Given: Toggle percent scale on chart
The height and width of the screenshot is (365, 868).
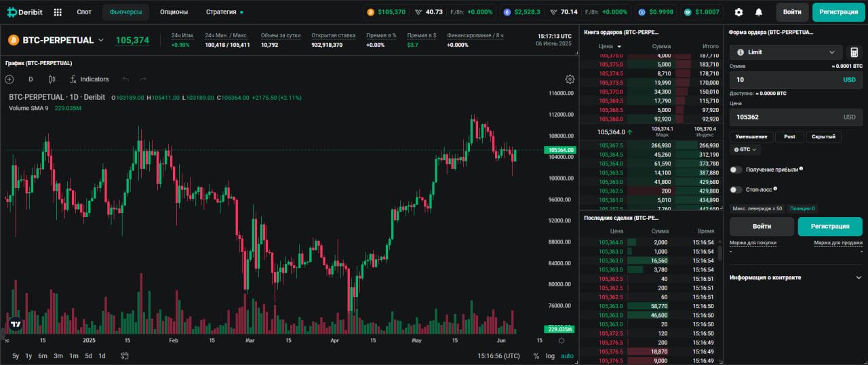Looking at the screenshot, I should (536, 356).
